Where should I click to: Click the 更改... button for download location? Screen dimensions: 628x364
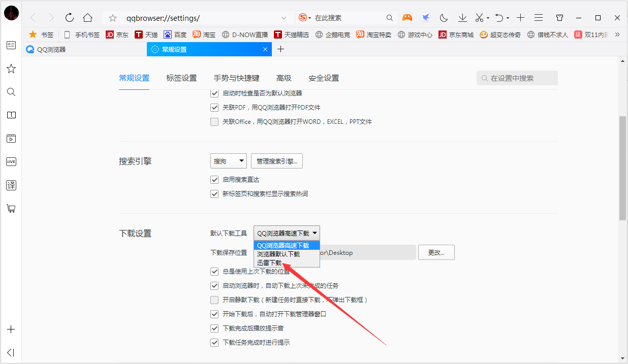click(436, 252)
